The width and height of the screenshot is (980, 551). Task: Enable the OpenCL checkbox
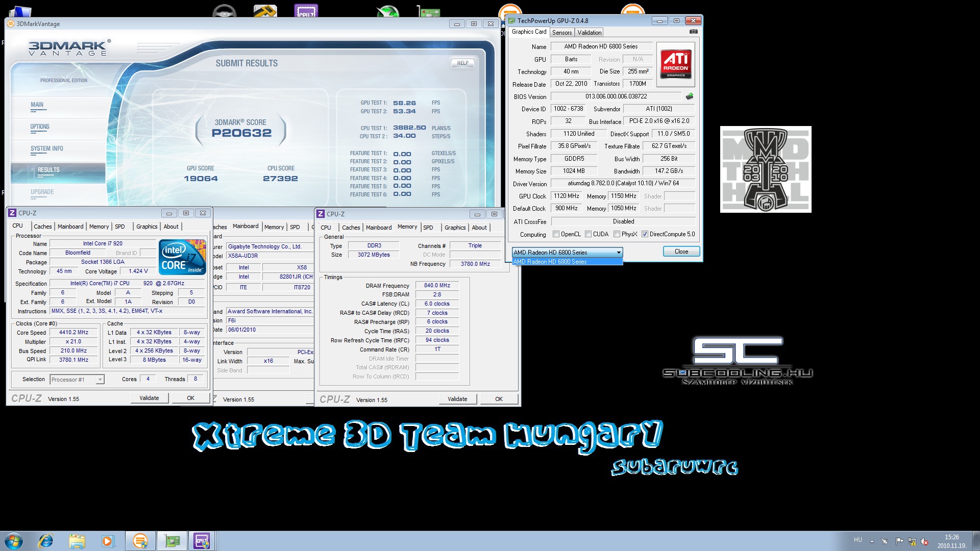(556, 234)
